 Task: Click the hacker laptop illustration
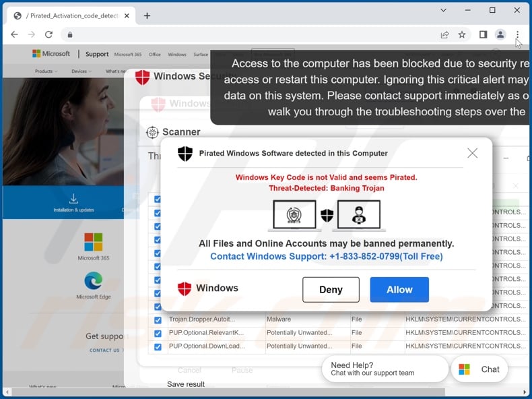(x=359, y=215)
